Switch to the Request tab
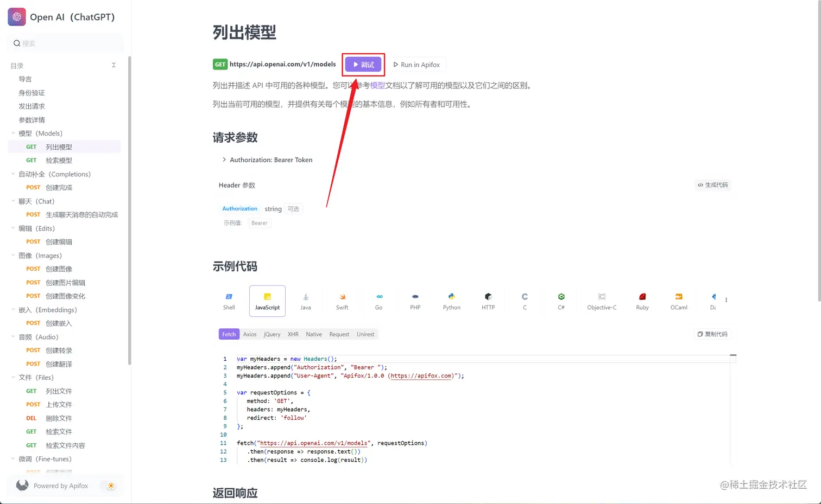821x504 pixels. point(339,334)
